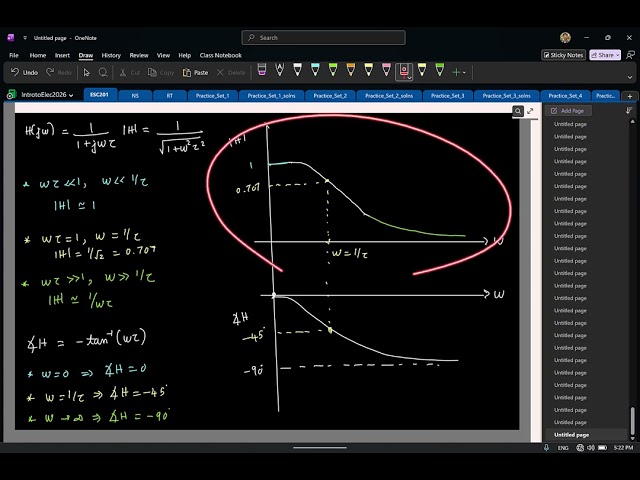Click the Cut command
This screenshot has height=480, width=640.
pos(129,72)
